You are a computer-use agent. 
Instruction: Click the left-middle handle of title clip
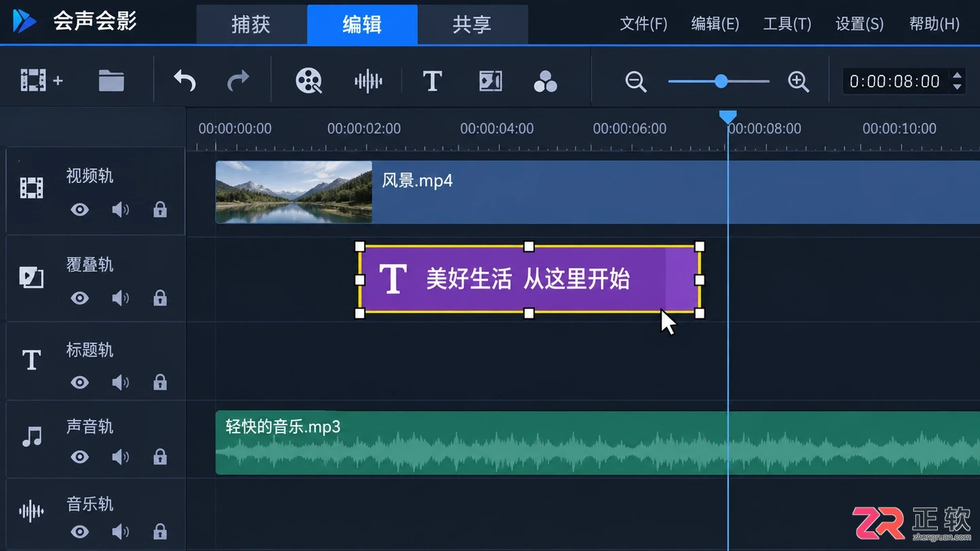point(360,280)
